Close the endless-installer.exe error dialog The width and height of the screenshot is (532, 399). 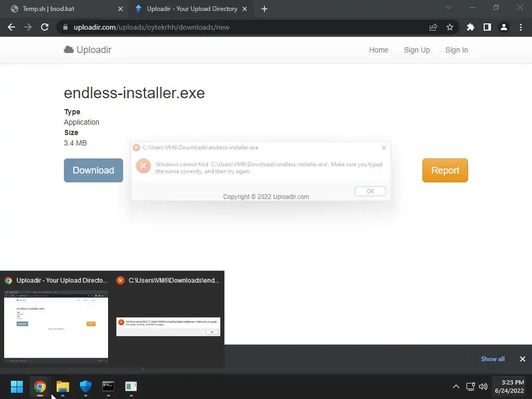(384, 148)
